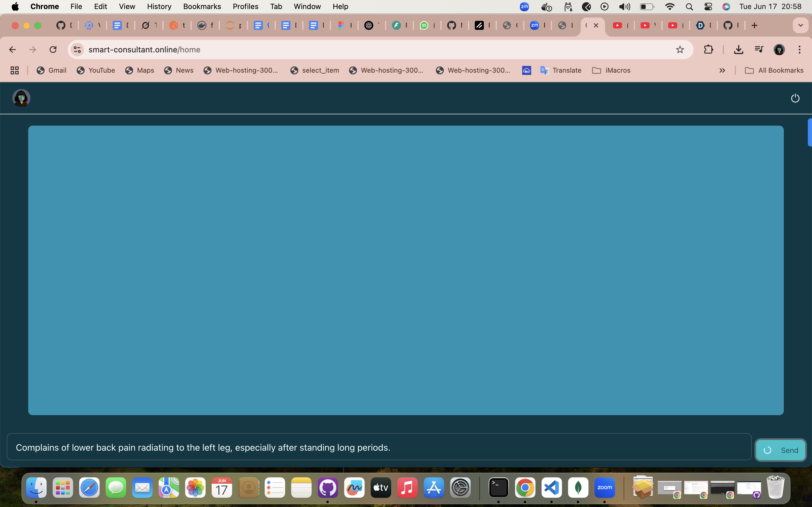Click the Send button
Image resolution: width=812 pixels, height=507 pixels.
coord(780,450)
